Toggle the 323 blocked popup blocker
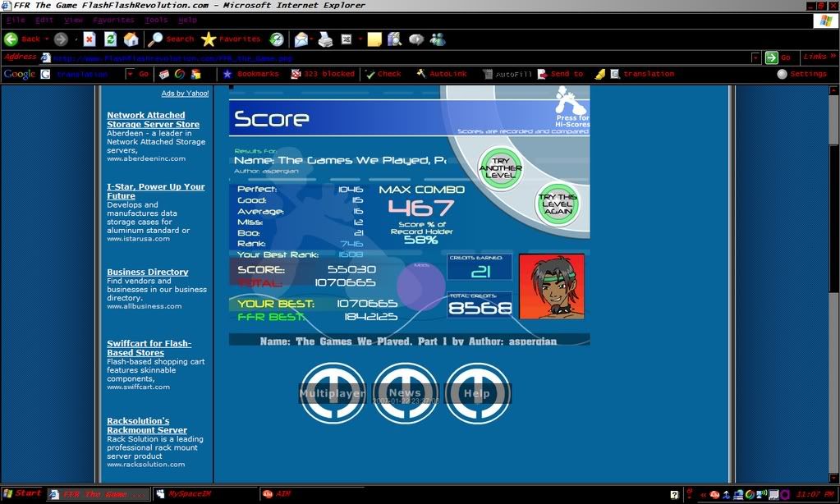The width and height of the screenshot is (840, 504). click(x=322, y=74)
